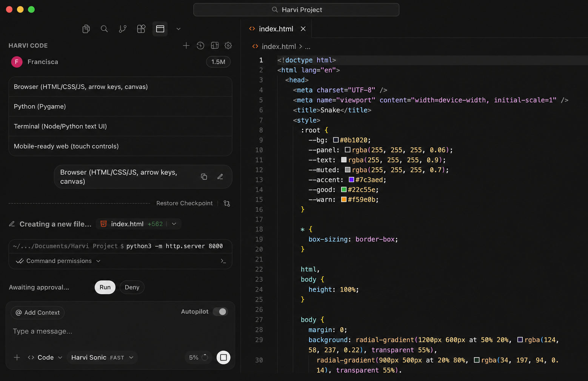Click the Francisca avatar
Screen dimensions: 588x381
[17, 62]
